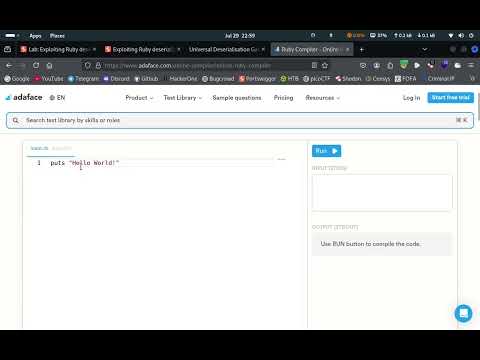Run the Ruby code with Run button
Viewport: 480px width, 360px height.
[326, 151]
